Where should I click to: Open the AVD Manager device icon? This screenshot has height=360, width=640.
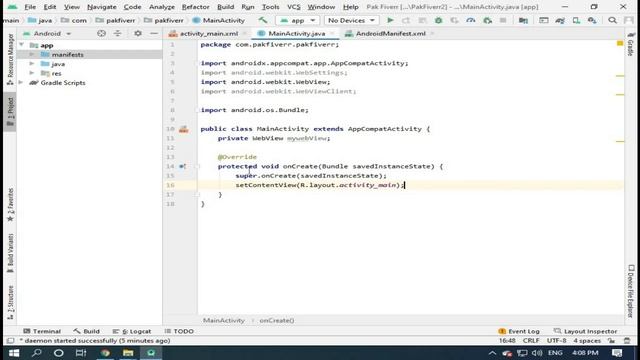tap(576, 20)
